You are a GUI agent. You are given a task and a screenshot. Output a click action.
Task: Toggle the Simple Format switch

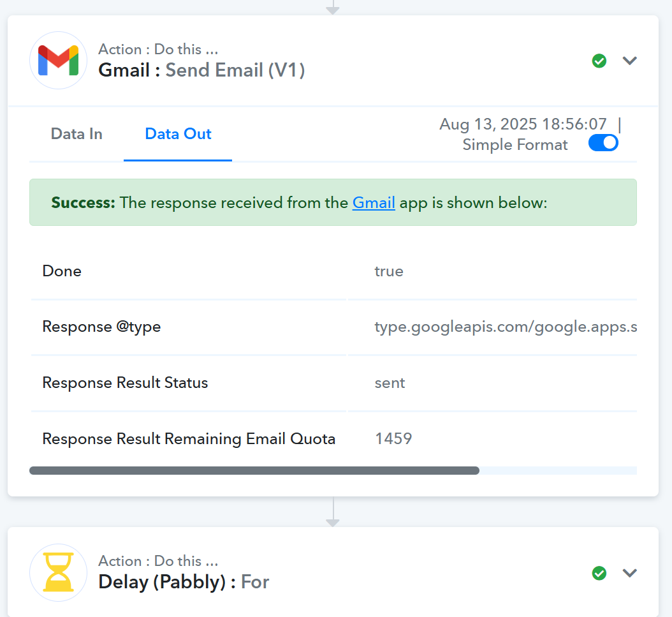coord(603,143)
